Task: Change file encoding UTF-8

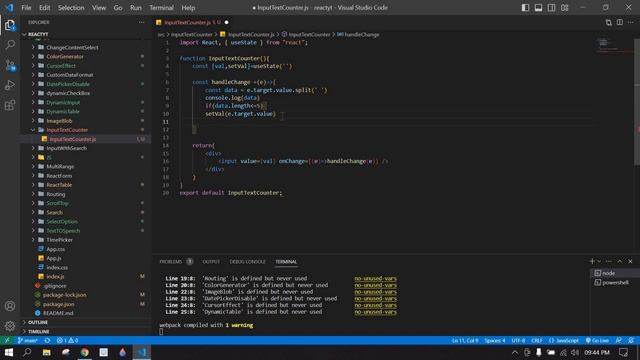Action: (x=518, y=340)
